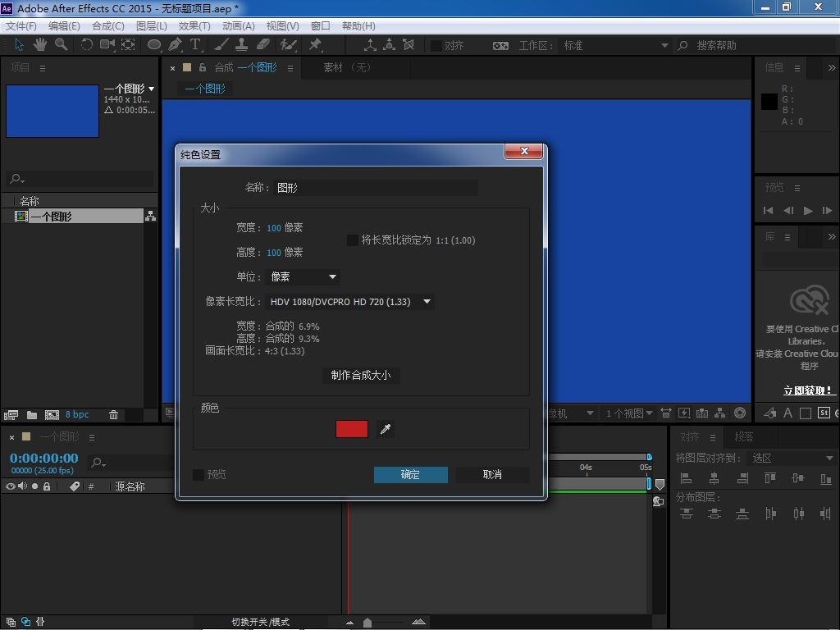
Task: Select the Eraser tool
Action: point(263,45)
